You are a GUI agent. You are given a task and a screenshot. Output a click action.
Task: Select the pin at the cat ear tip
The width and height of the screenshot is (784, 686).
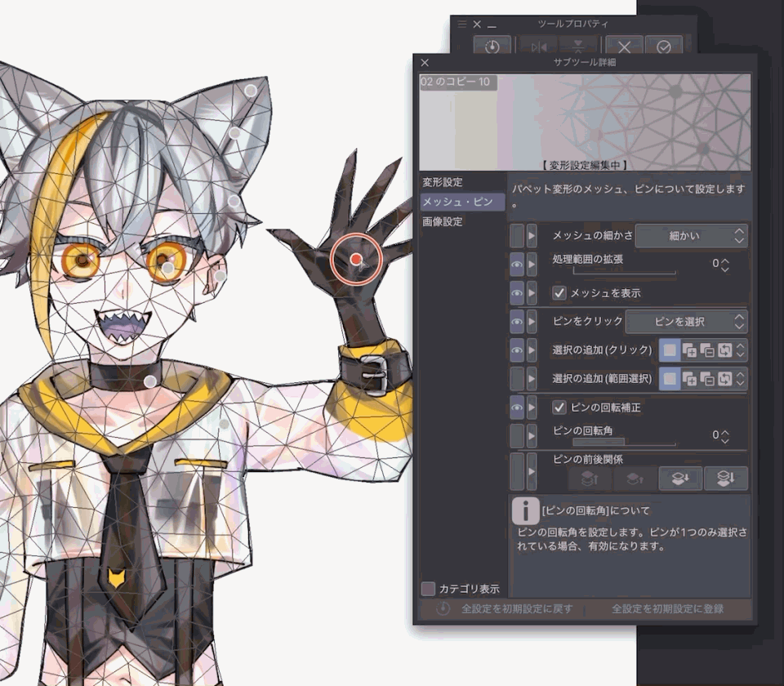[x=251, y=91]
